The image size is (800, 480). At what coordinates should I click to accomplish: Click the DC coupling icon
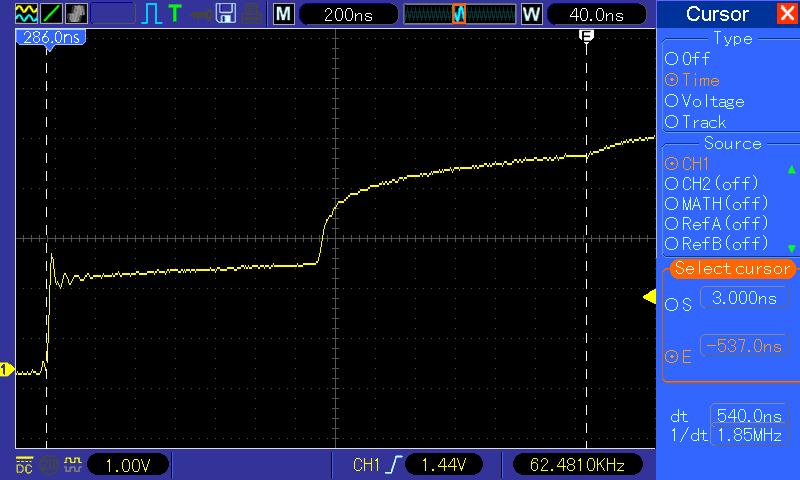click(22, 464)
